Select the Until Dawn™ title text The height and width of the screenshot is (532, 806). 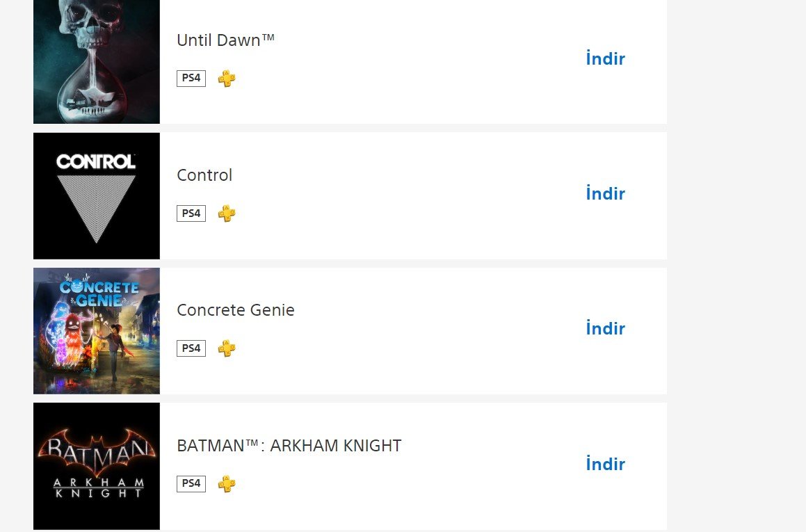click(x=225, y=40)
